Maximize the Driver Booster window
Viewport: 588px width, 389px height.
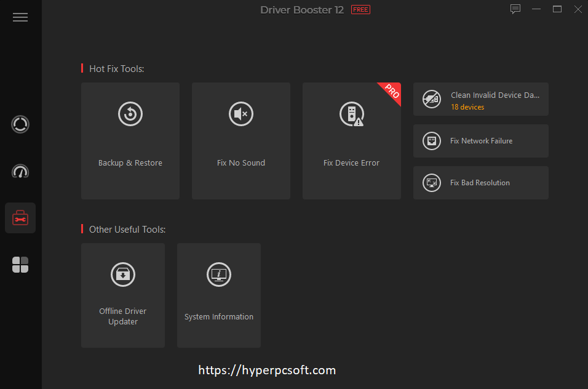(557, 9)
